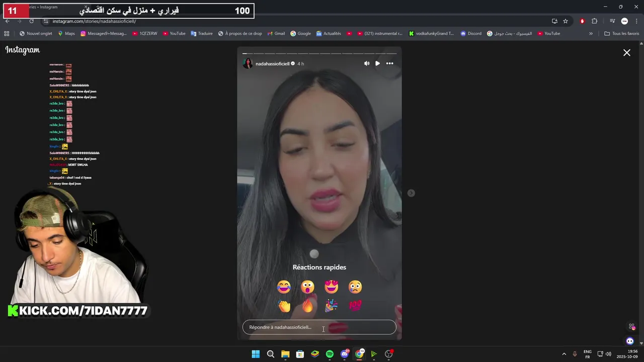Bookmark this page with the star icon
Viewport: 644px width, 362px height.
click(x=566, y=21)
